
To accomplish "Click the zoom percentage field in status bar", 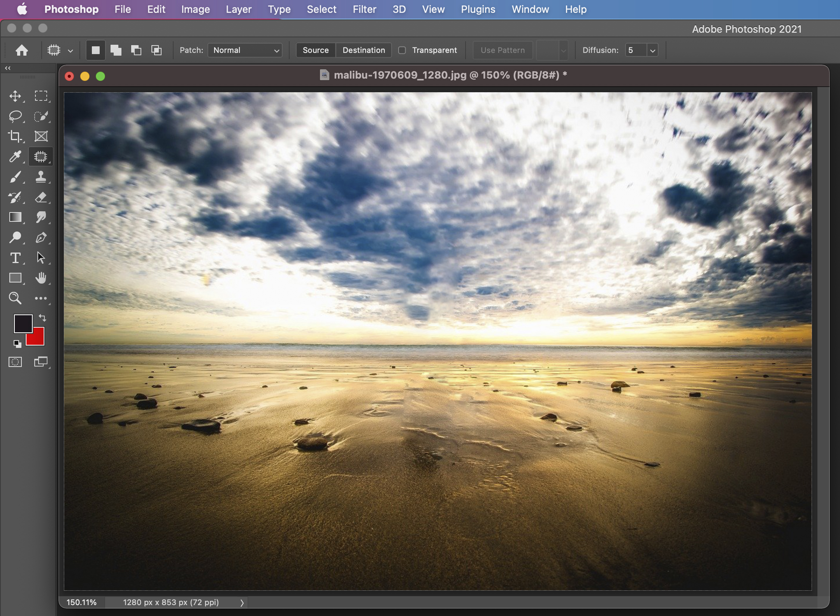I will (x=81, y=602).
